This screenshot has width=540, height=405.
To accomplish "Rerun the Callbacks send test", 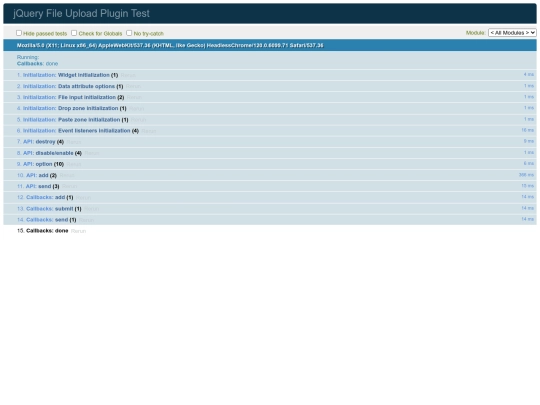I will coord(86,220).
